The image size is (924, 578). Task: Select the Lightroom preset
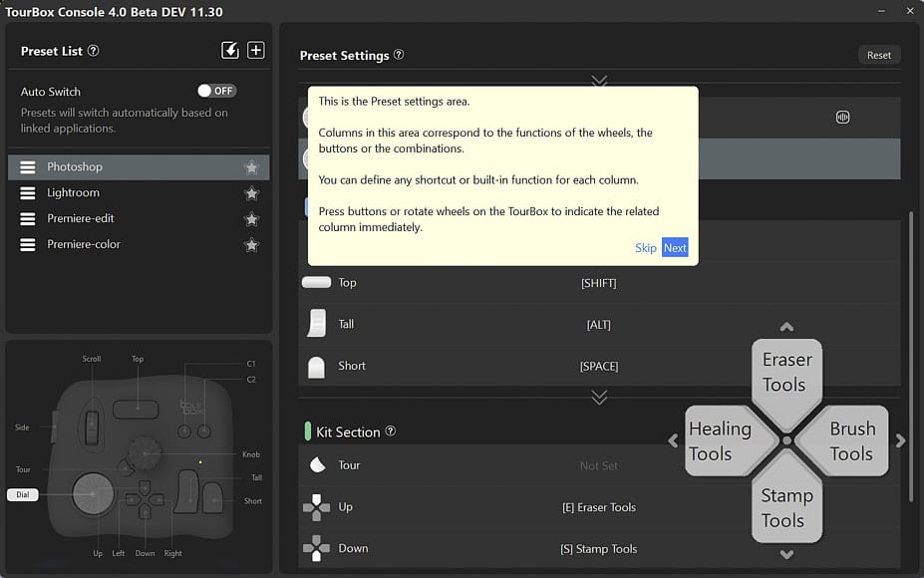(x=139, y=192)
